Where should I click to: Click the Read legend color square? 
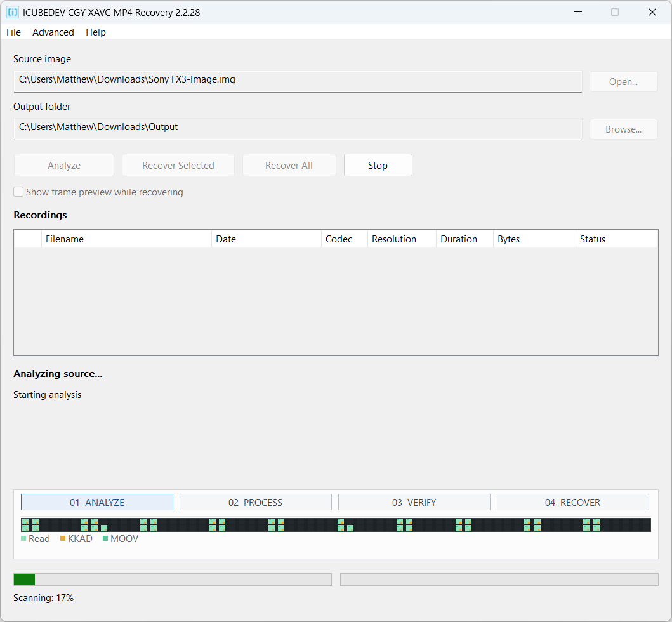[23, 538]
